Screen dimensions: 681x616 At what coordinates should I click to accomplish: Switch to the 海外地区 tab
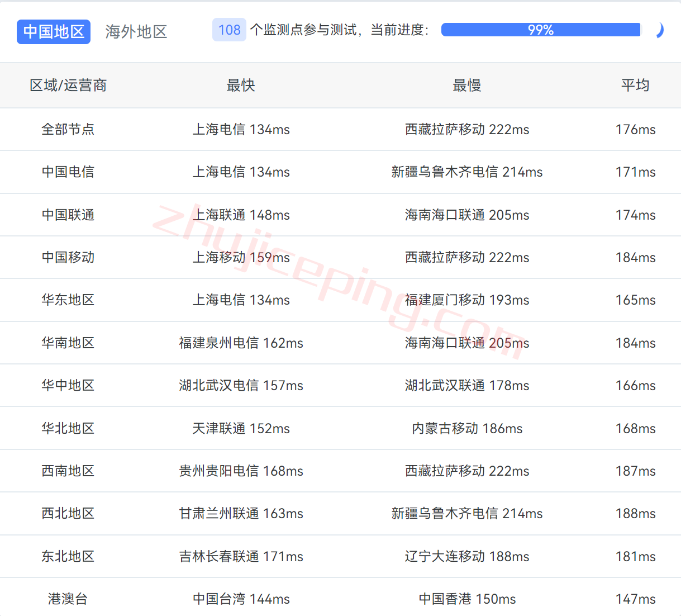(136, 32)
